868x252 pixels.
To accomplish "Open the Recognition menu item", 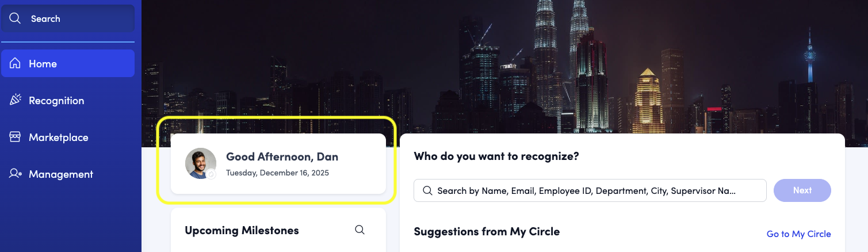I will pyautogui.click(x=56, y=101).
